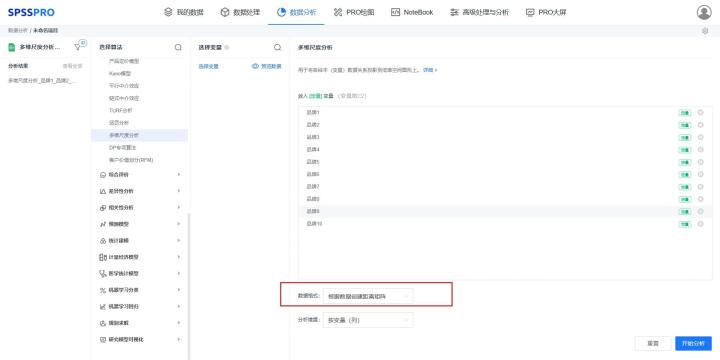
Task: Expand the 综合评价 group arrow
Action: (x=179, y=174)
